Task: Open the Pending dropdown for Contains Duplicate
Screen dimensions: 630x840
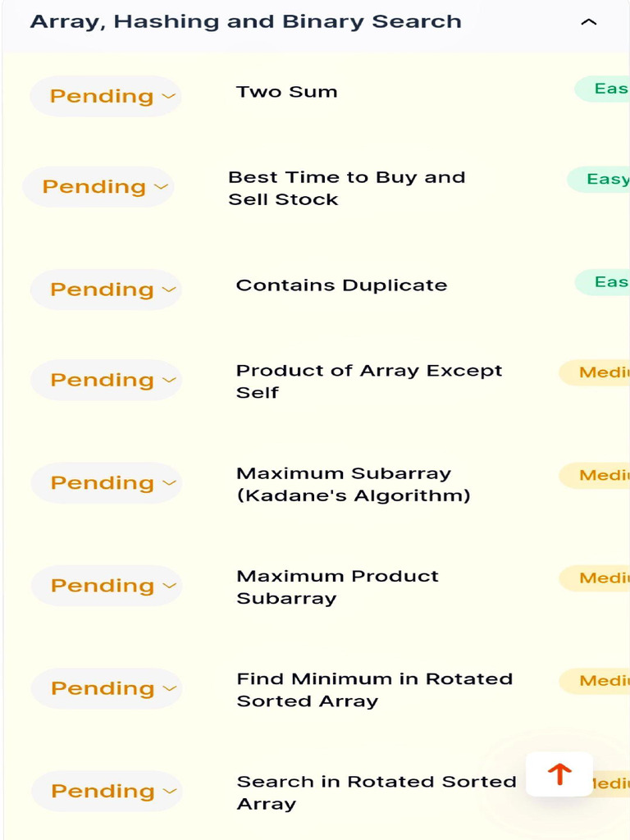Action: point(105,290)
